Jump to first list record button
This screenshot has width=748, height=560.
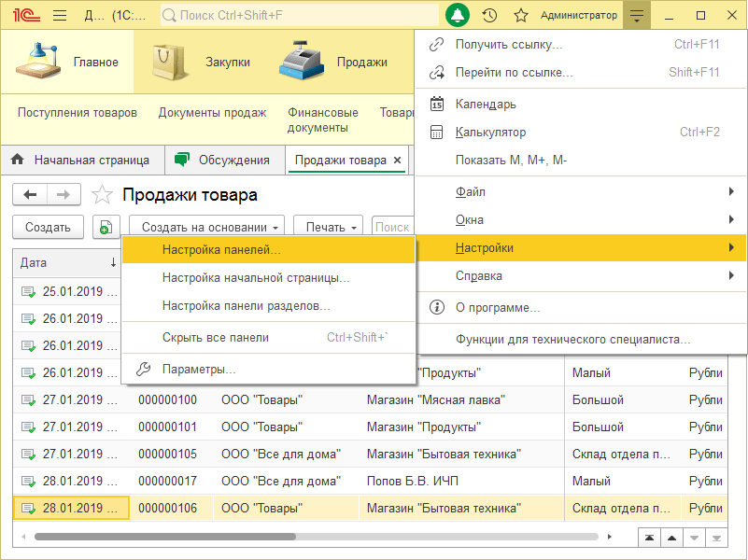pyautogui.click(x=649, y=538)
